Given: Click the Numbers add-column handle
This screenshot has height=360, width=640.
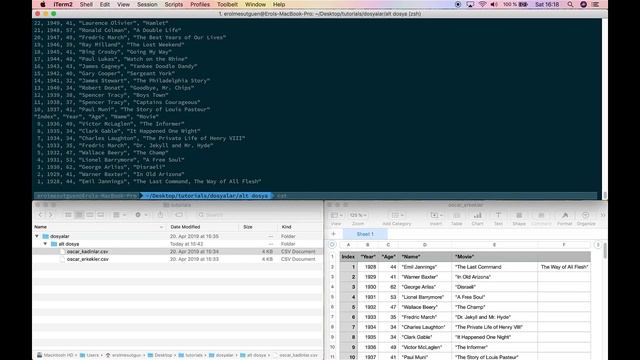Looking at the screenshot, I should click(x=598, y=244).
